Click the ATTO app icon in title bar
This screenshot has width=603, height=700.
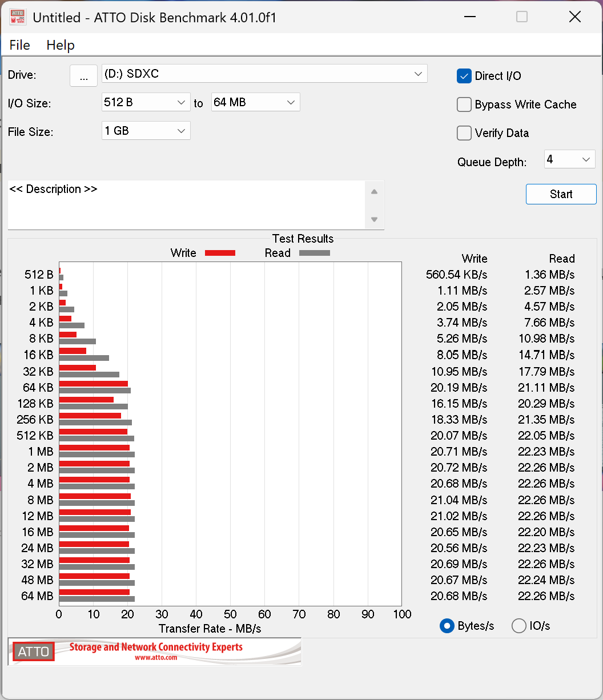click(18, 17)
